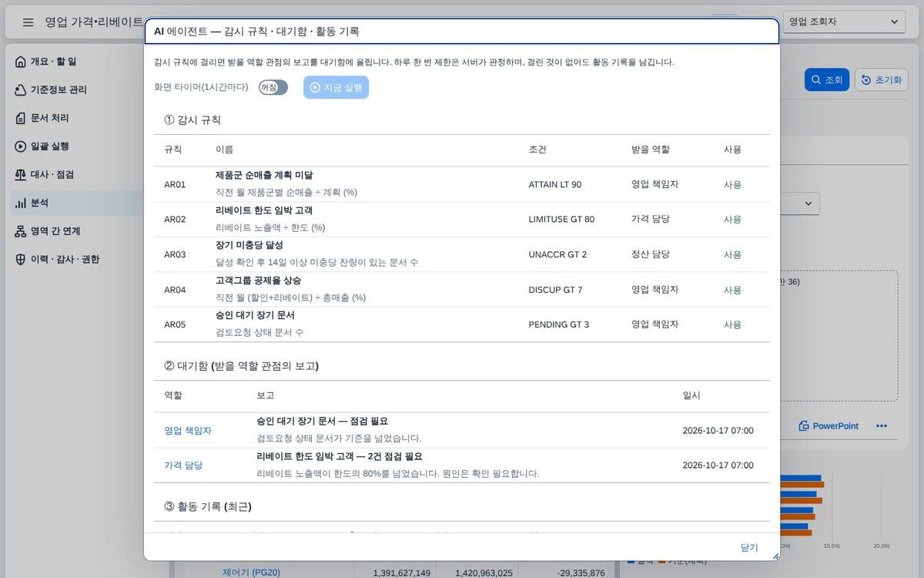Click the dialog title AI 에이전트 — 감시 규칙
Image resolution: width=924 pixels, height=578 pixels.
pos(256,32)
